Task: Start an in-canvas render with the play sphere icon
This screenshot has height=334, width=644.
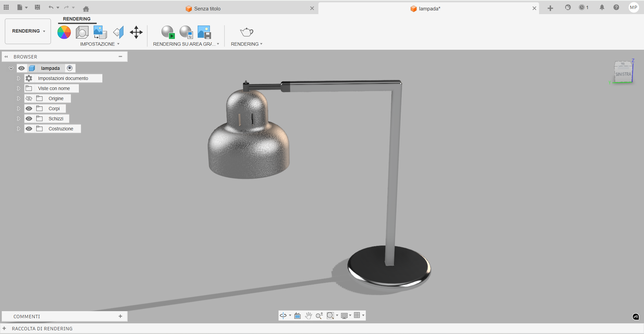Action: [168, 32]
